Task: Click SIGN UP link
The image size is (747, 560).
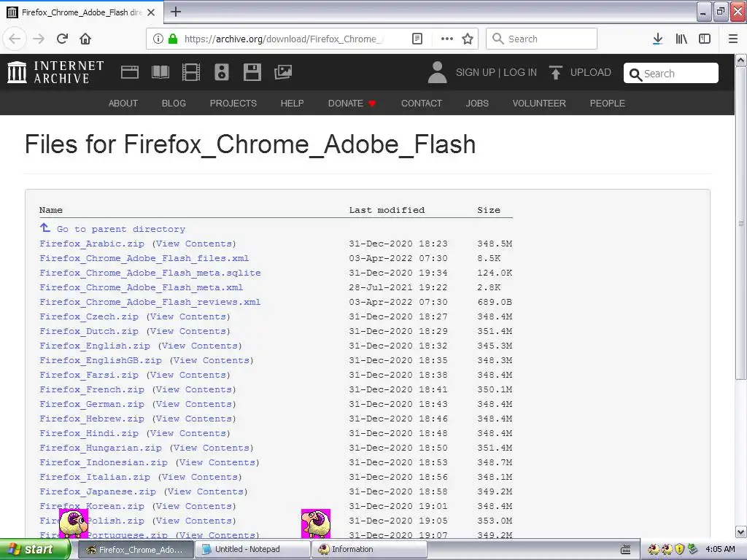Action: coord(476,72)
